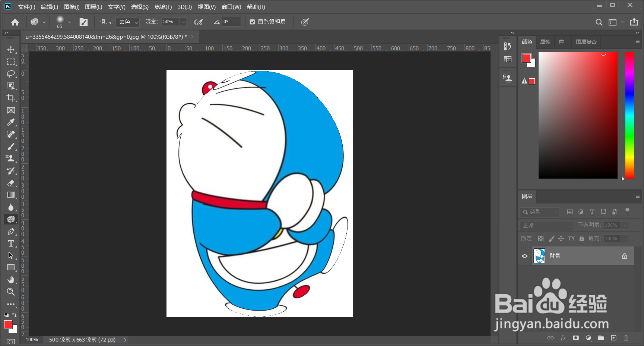Image resolution: width=644 pixels, height=346 pixels.
Task: Open the Edit Toolbar ellipsis menu
Action: click(11, 304)
